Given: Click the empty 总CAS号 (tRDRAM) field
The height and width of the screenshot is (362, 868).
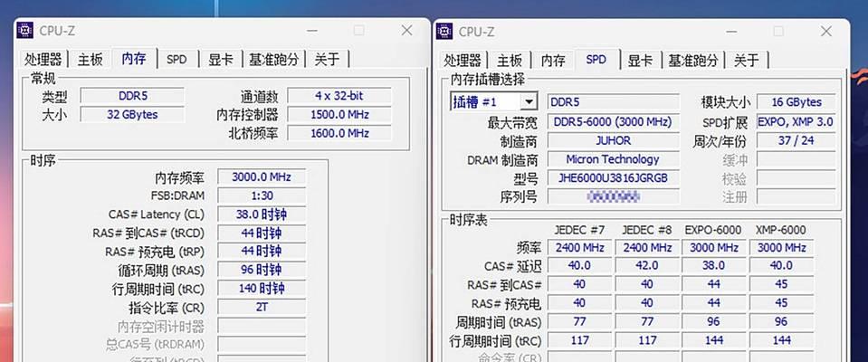Looking at the screenshot, I should point(262,344).
